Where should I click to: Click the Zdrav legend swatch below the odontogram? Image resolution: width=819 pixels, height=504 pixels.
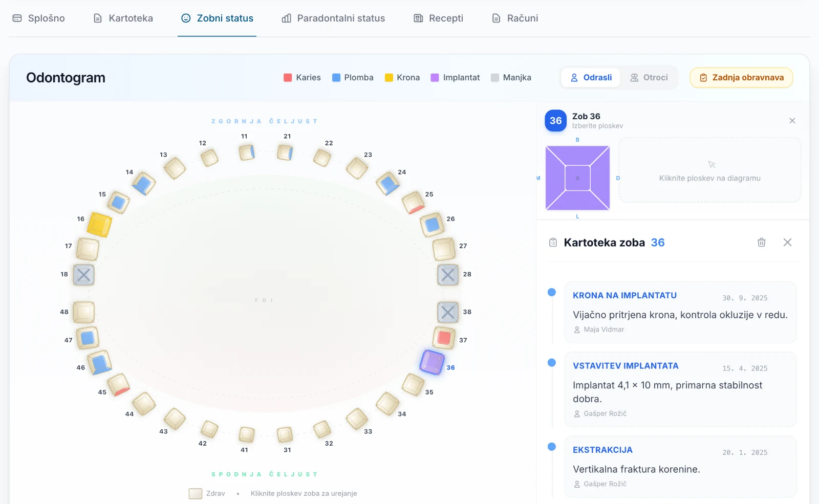click(x=196, y=494)
